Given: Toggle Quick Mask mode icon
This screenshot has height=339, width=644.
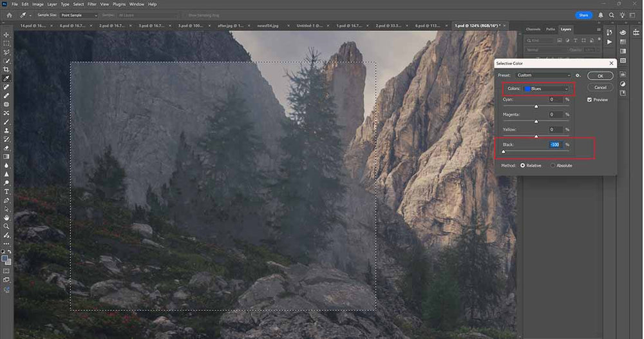Looking at the screenshot, I should [6, 271].
